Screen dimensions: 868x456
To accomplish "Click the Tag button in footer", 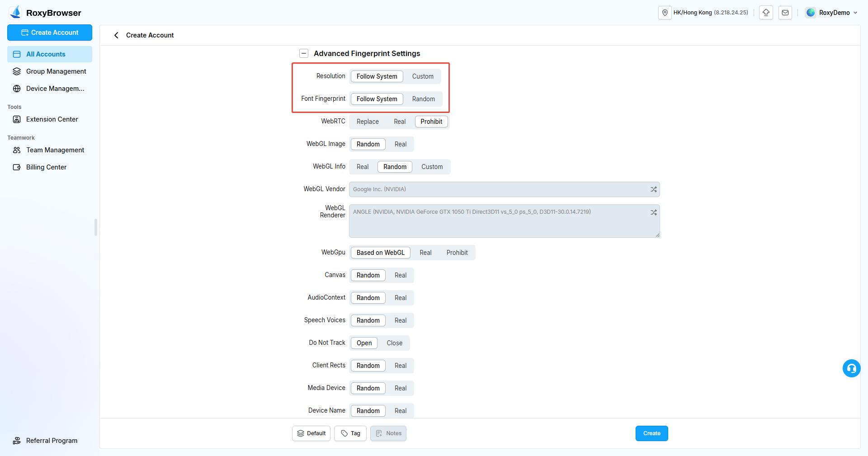I will pos(350,433).
